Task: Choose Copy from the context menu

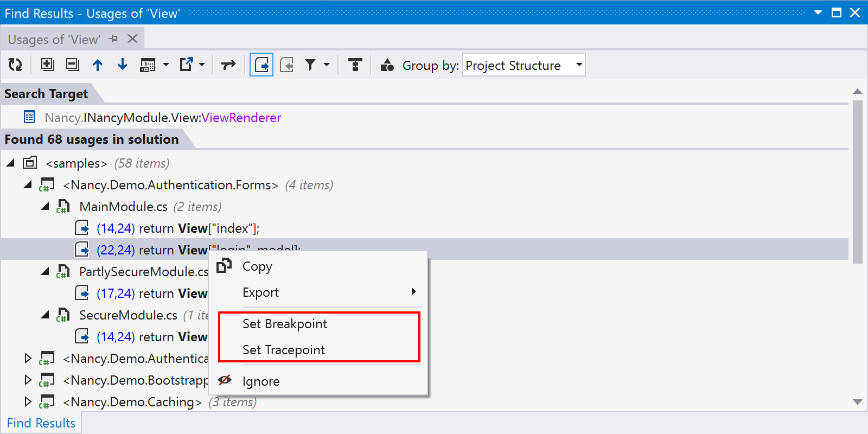Action: click(318, 266)
